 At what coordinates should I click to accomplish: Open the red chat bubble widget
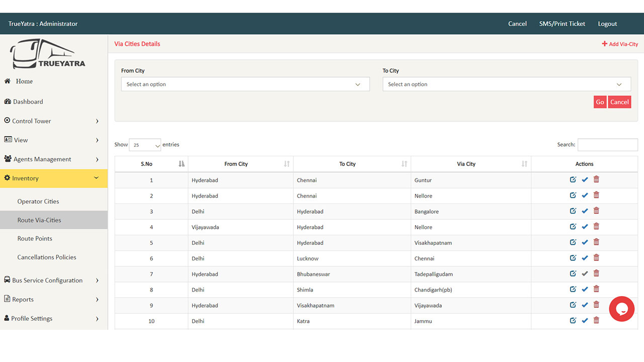621,309
